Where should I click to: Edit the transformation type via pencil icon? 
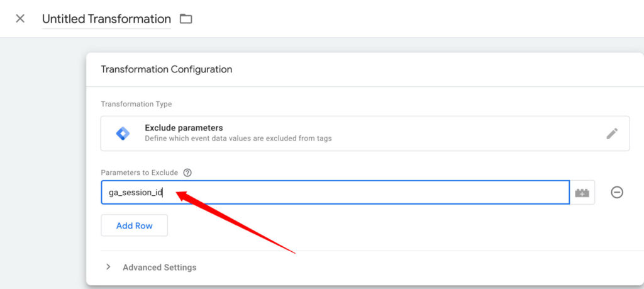(x=611, y=133)
